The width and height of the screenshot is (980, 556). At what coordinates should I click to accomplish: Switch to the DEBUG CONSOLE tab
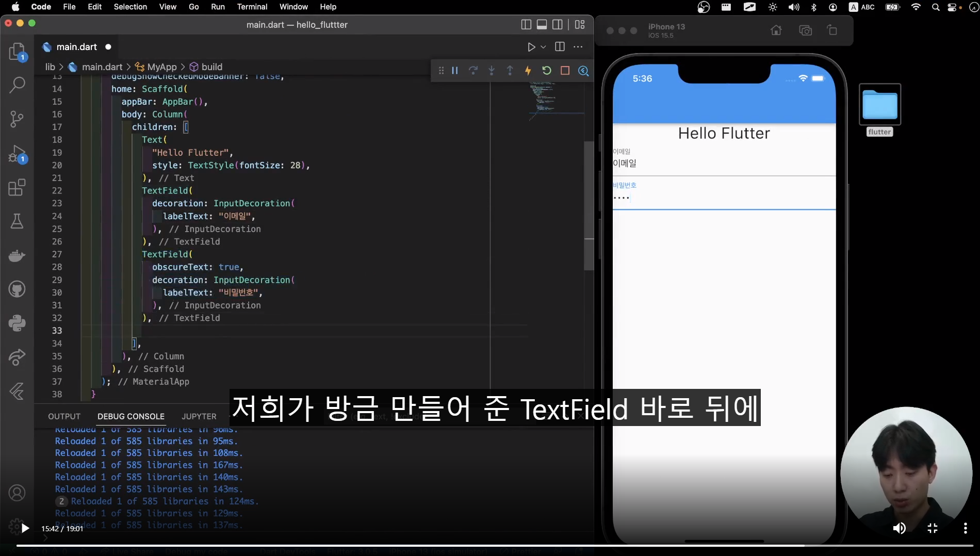131,416
